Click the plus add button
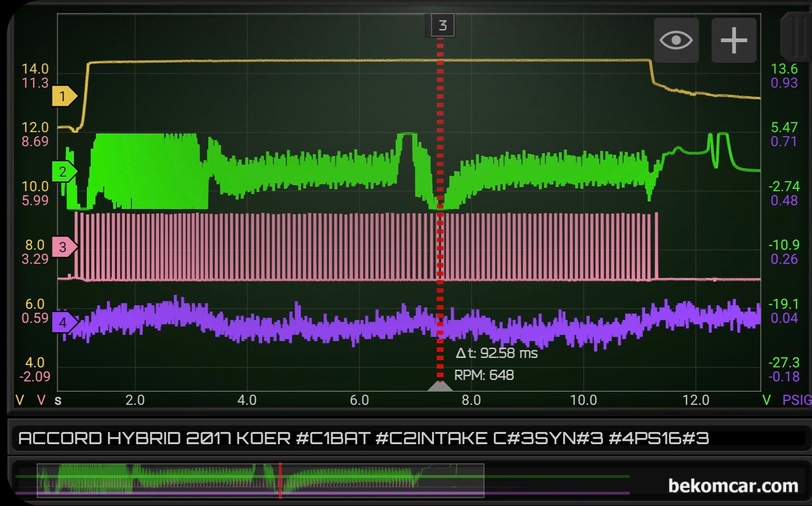The image size is (812, 506). tap(734, 40)
